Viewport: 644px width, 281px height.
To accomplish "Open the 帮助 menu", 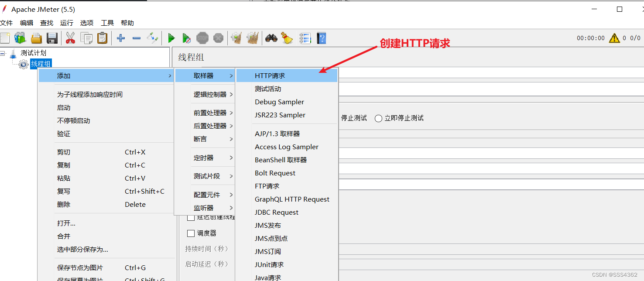I will [127, 23].
